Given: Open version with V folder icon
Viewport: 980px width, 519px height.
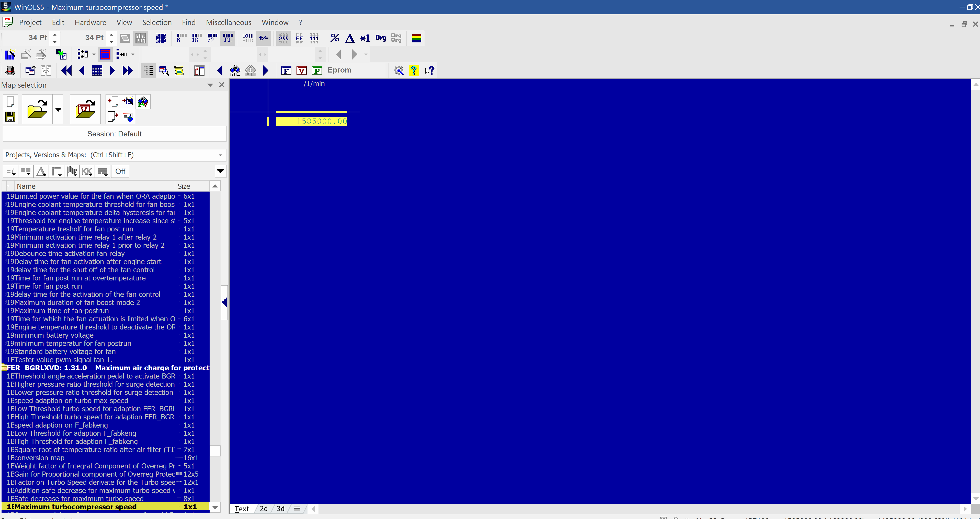Looking at the screenshot, I should click(x=85, y=109).
